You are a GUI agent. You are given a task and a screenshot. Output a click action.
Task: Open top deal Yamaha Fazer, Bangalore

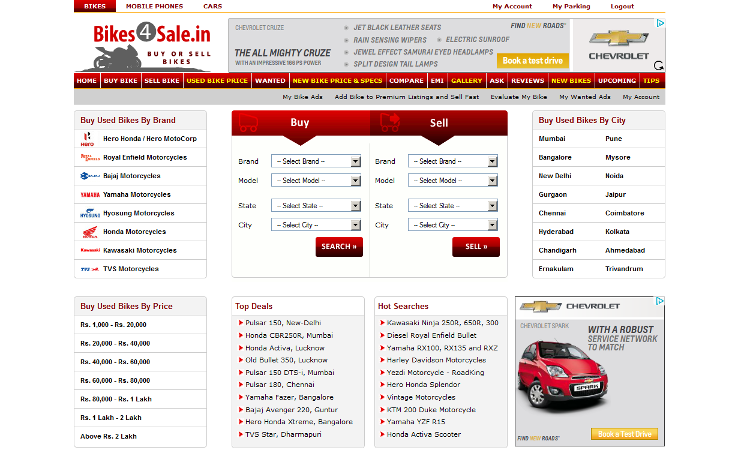289,397
